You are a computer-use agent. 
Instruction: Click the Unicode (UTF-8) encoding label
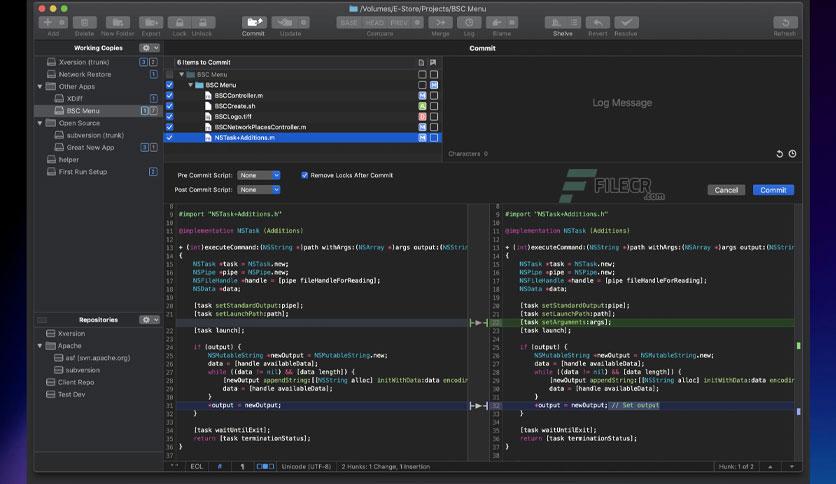click(x=307, y=466)
